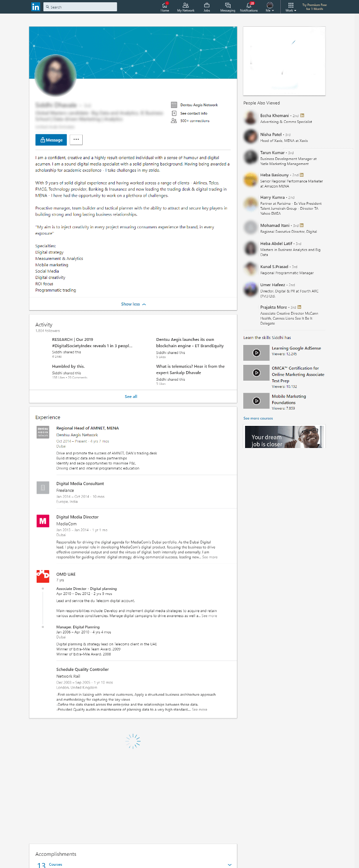This screenshot has width=359, height=868.
Task: Click the LinkedIn logo icon
Action: pyautogui.click(x=35, y=7)
